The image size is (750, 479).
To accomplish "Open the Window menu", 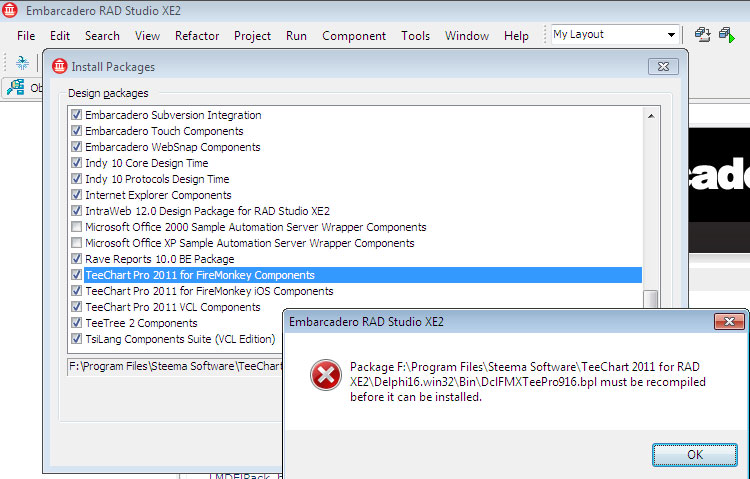I will tap(467, 36).
